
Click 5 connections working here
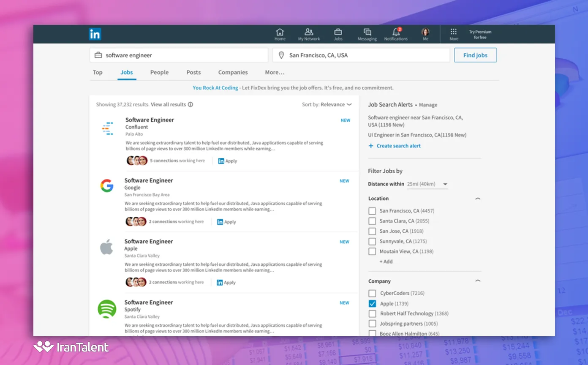[x=177, y=161]
